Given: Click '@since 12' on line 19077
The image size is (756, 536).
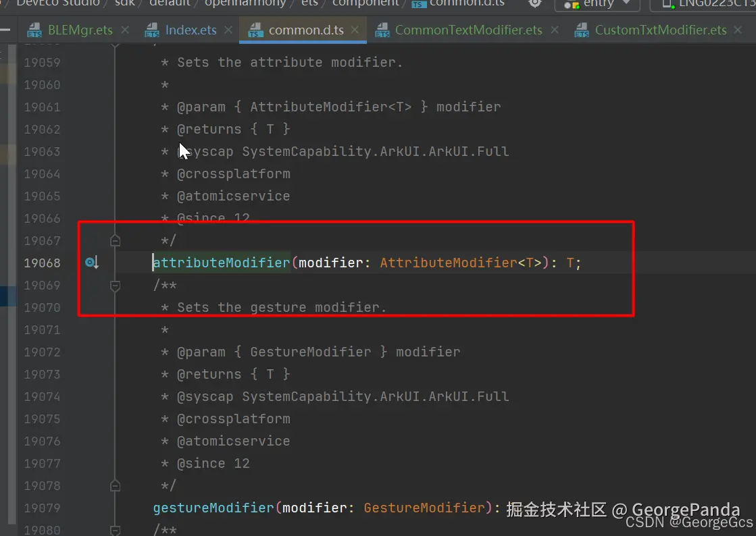Looking at the screenshot, I should [213, 463].
